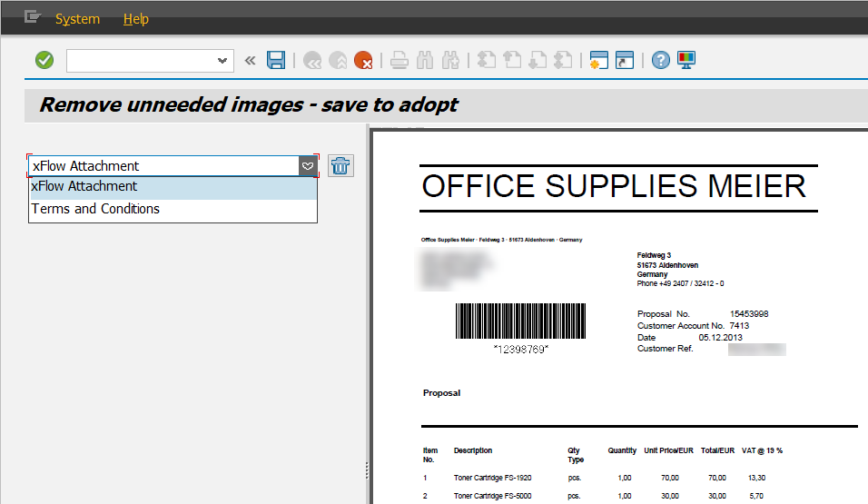This screenshot has height=504, width=868.
Task: Collapse the command field using double-arrow
Action: (x=251, y=61)
